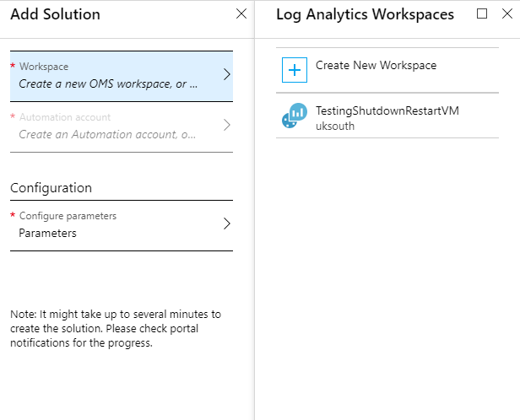Click the Add Solution blade title

[55, 14]
